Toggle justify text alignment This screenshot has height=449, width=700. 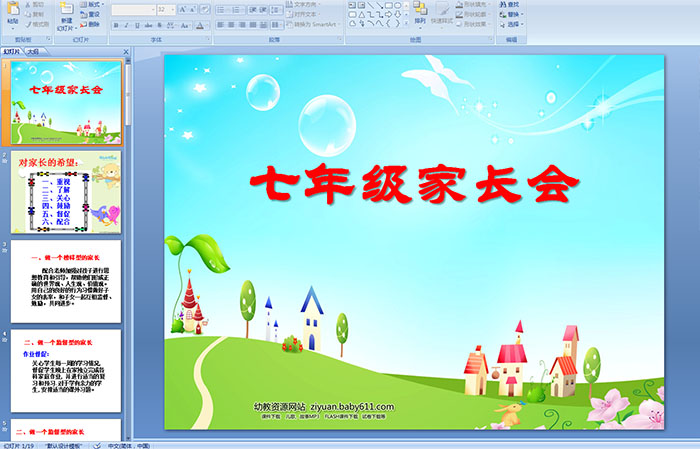(x=253, y=25)
